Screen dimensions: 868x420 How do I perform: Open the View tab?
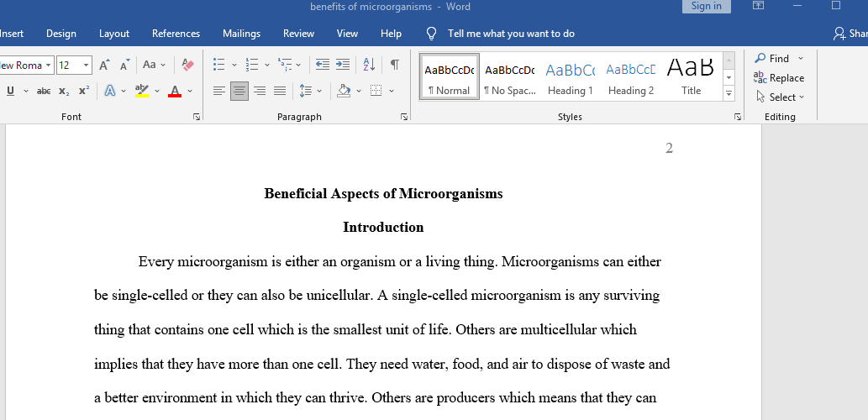[347, 34]
